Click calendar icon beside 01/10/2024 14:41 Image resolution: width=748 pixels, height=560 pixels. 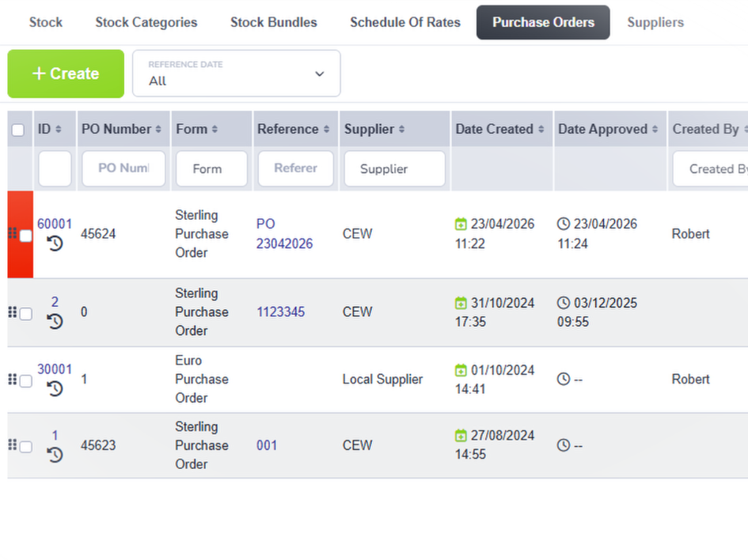click(461, 370)
